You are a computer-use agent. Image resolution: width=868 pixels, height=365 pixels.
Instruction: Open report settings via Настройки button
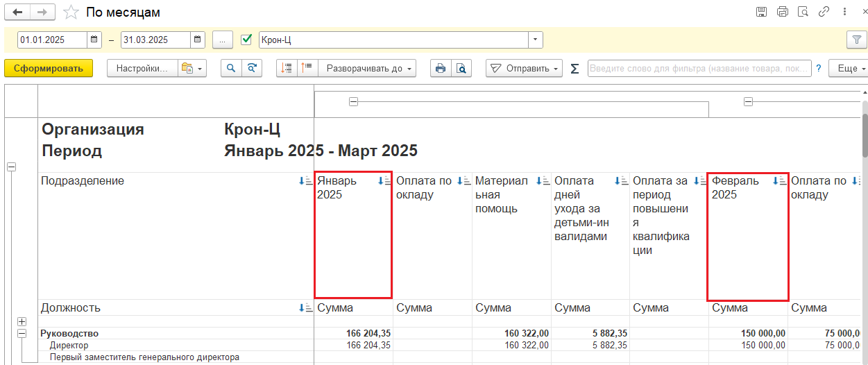coord(142,68)
